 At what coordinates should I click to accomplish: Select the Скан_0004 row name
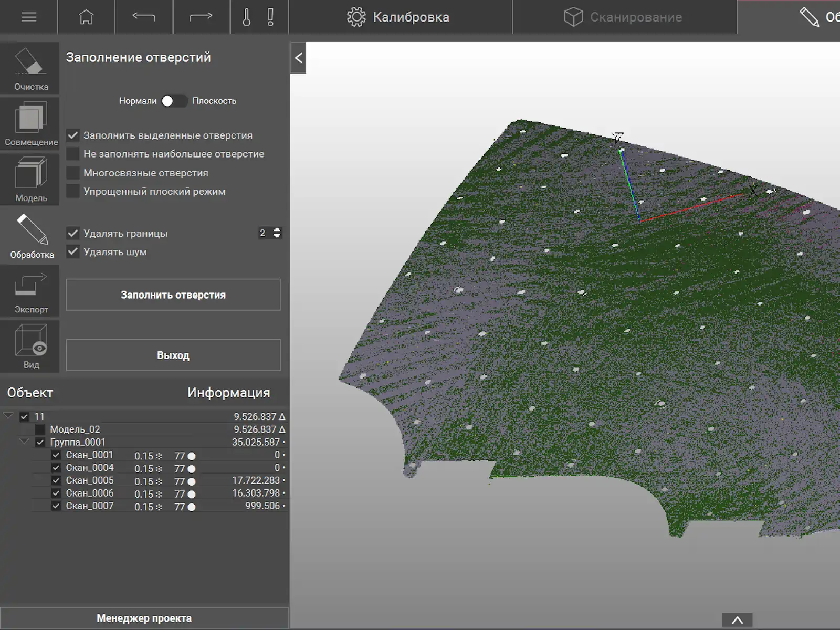click(90, 468)
